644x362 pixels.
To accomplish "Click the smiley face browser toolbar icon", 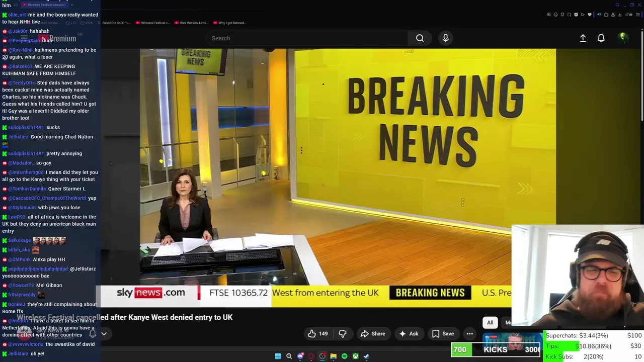I will (555, 15).
